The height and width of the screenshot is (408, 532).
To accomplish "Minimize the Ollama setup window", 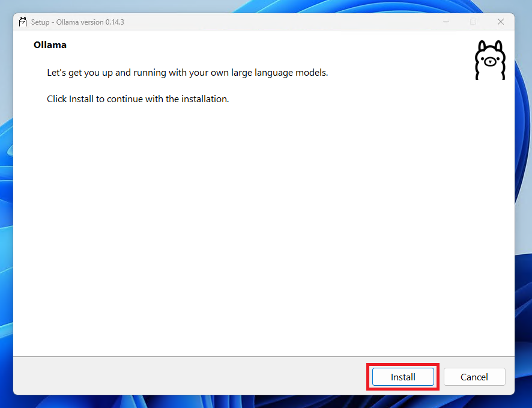I will click(x=445, y=22).
